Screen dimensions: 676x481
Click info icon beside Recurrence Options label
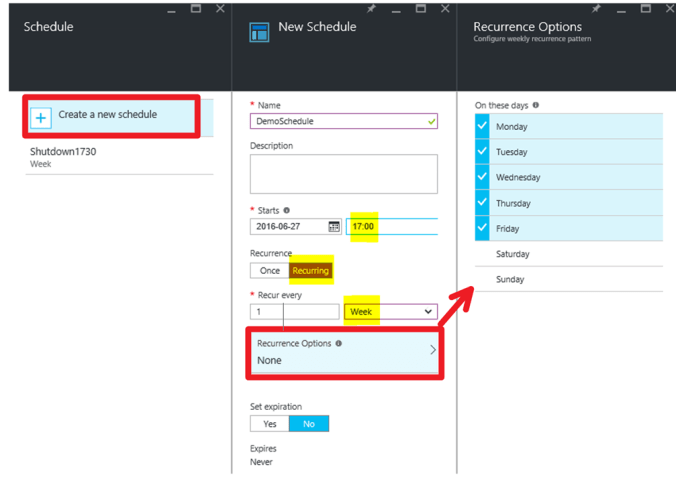click(x=338, y=343)
